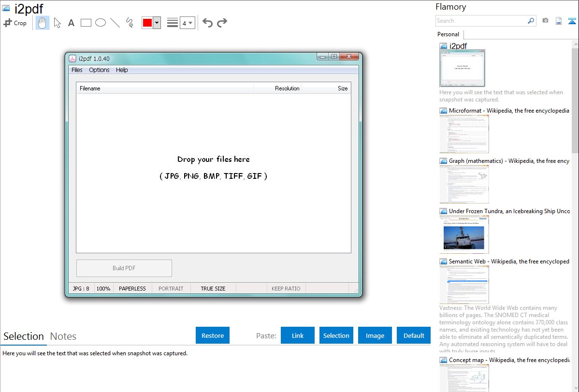Select the Semantic Web - Wikipedia snapshot title
This screenshot has width=579, height=392.
coord(509,261)
